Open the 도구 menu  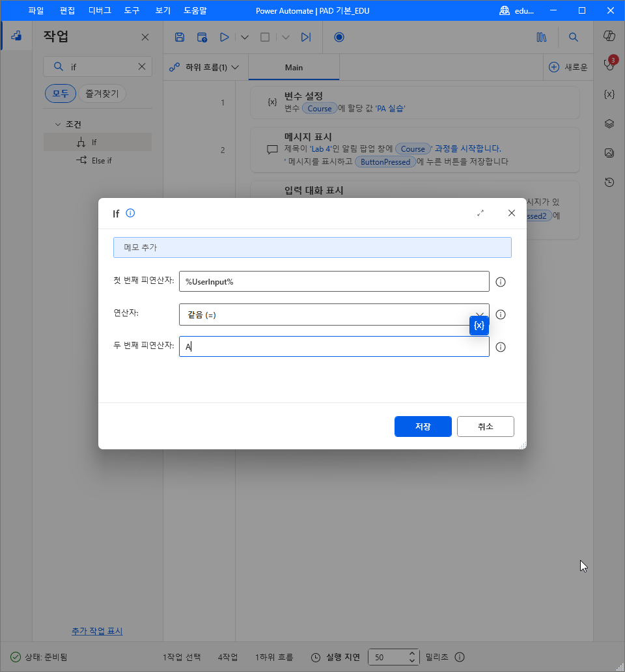(132, 10)
